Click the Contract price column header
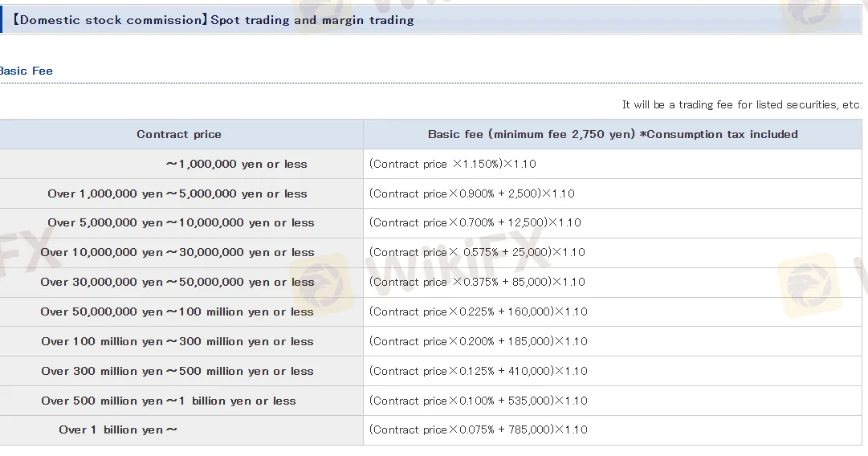The width and height of the screenshot is (868, 456). tap(179, 134)
